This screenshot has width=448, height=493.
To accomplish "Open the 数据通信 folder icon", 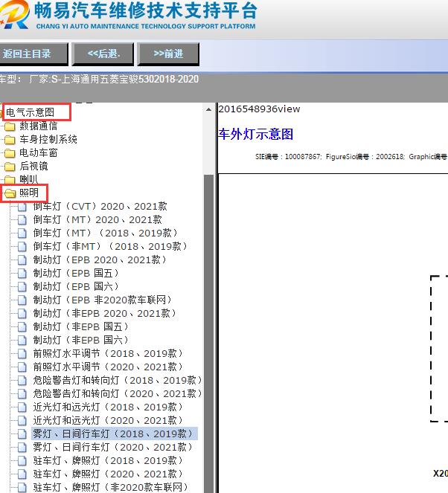I will point(10,126).
